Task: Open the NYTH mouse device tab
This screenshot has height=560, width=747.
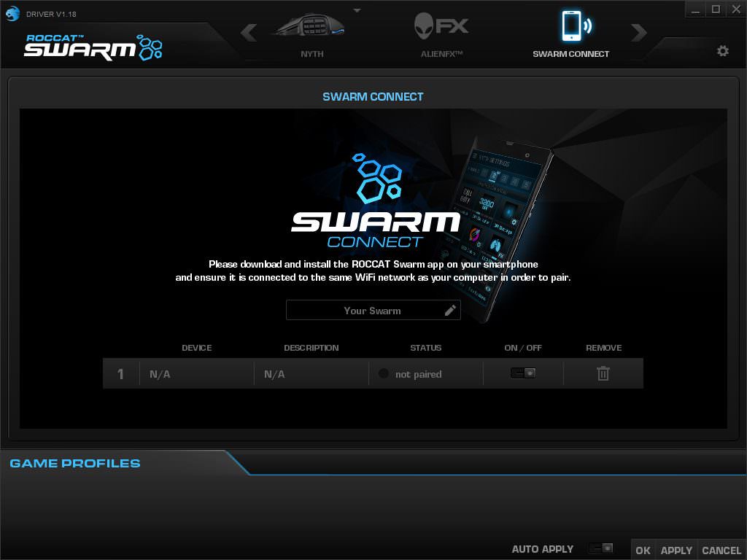Action: point(311,36)
